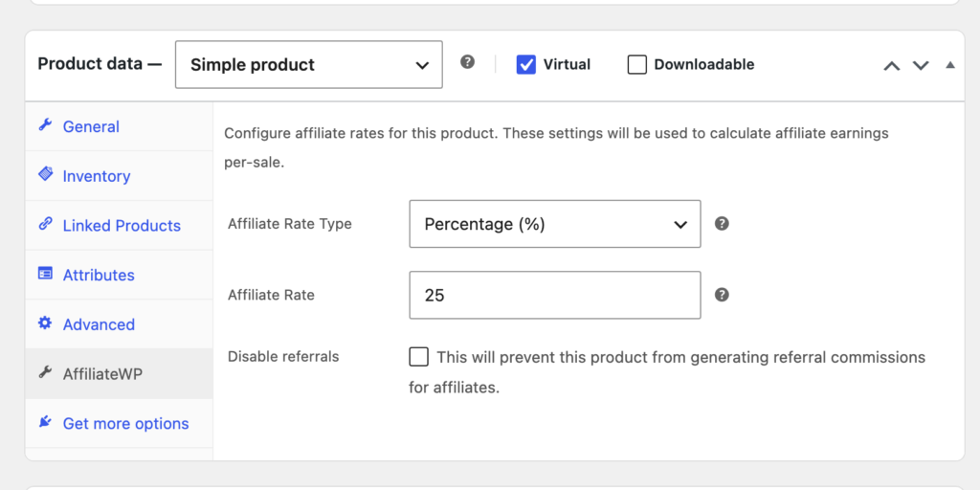Uncheck the Virtual checkbox

click(x=526, y=64)
